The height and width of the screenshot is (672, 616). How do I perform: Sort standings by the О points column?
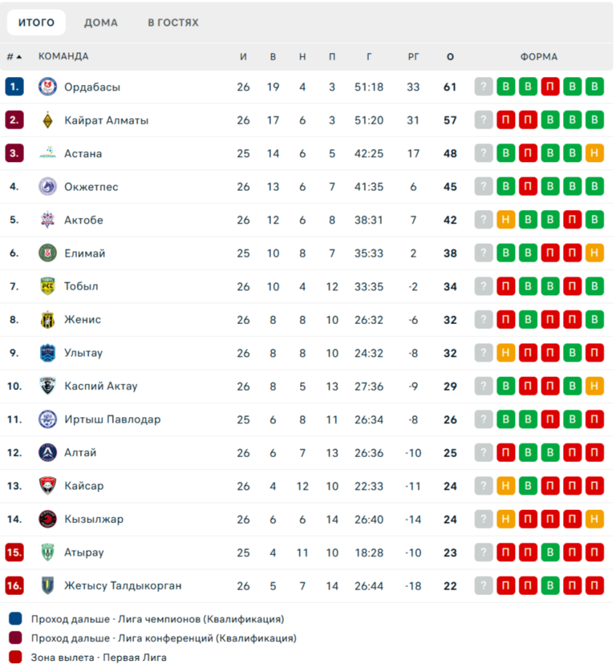450,57
